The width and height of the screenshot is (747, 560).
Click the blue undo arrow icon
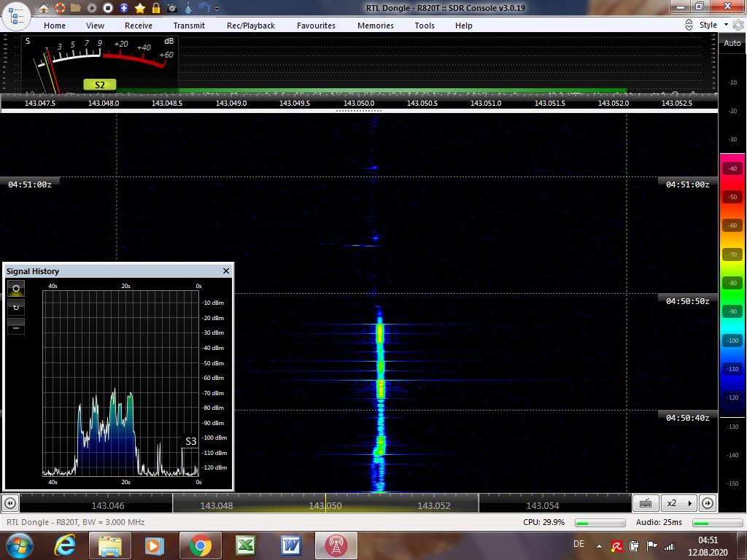click(x=204, y=7)
